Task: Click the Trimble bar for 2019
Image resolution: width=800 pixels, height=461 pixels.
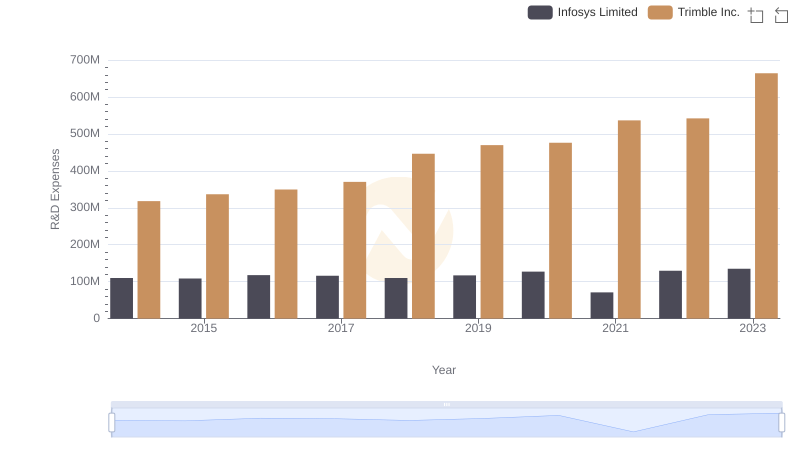Action: pos(492,232)
